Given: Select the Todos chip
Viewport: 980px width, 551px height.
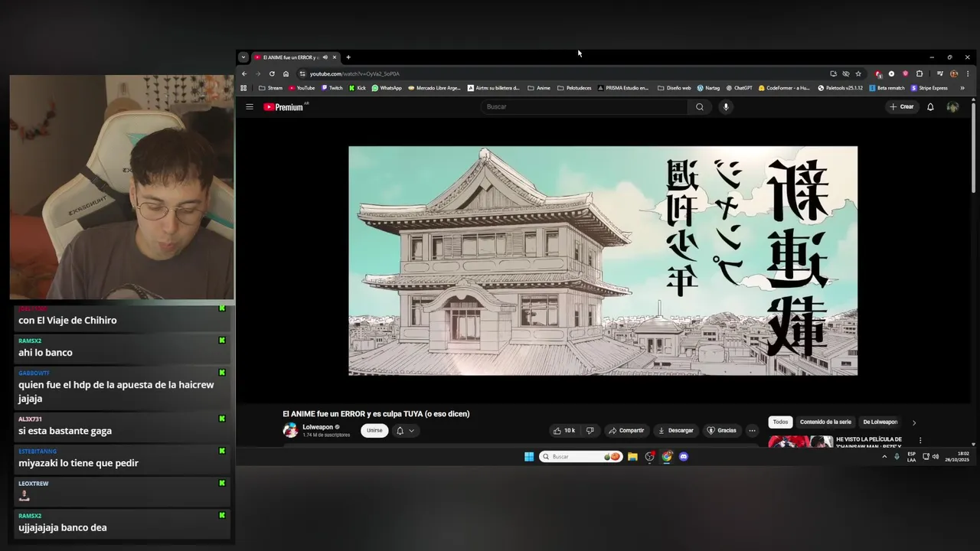Looking at the screenshot, I should pyautogui.click(x=780, y=422).
